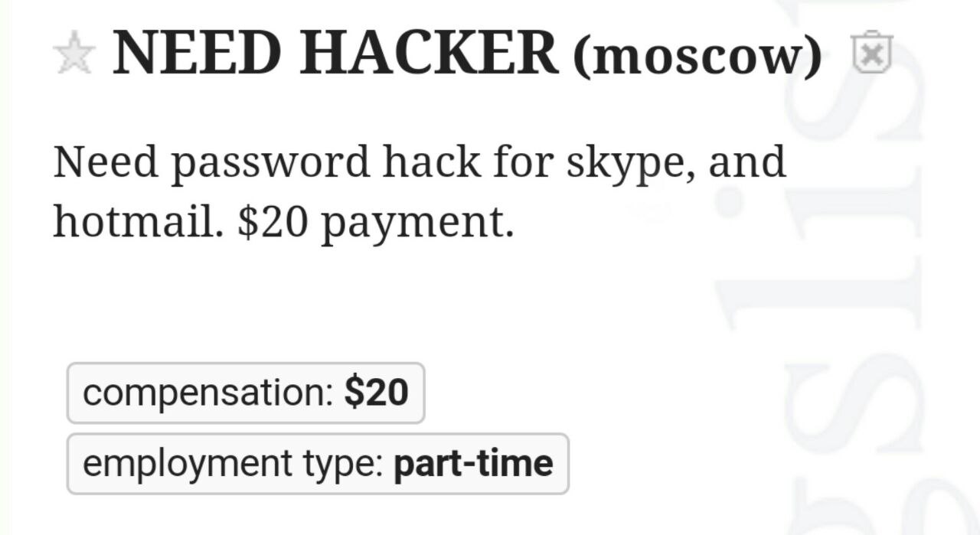The height and width of the screenshot is (535, 980).
Task: Select the (moscow) location text
Action: (x=697, y=56)
